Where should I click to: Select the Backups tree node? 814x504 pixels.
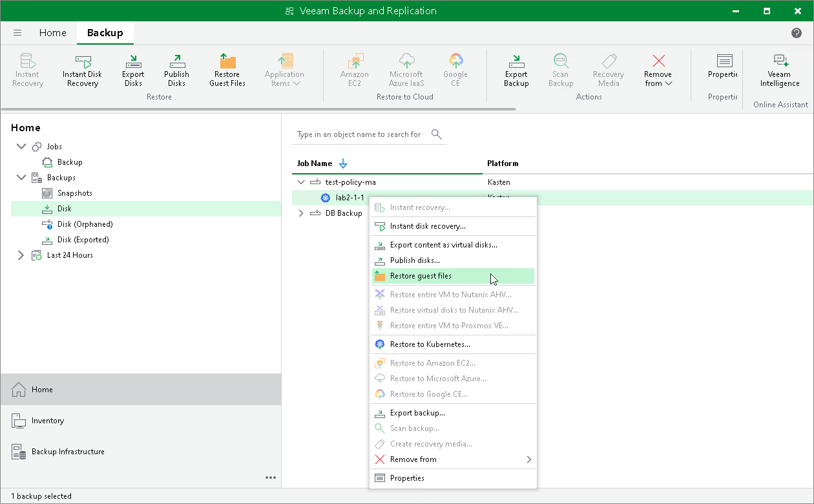click(x=61, y=178)
